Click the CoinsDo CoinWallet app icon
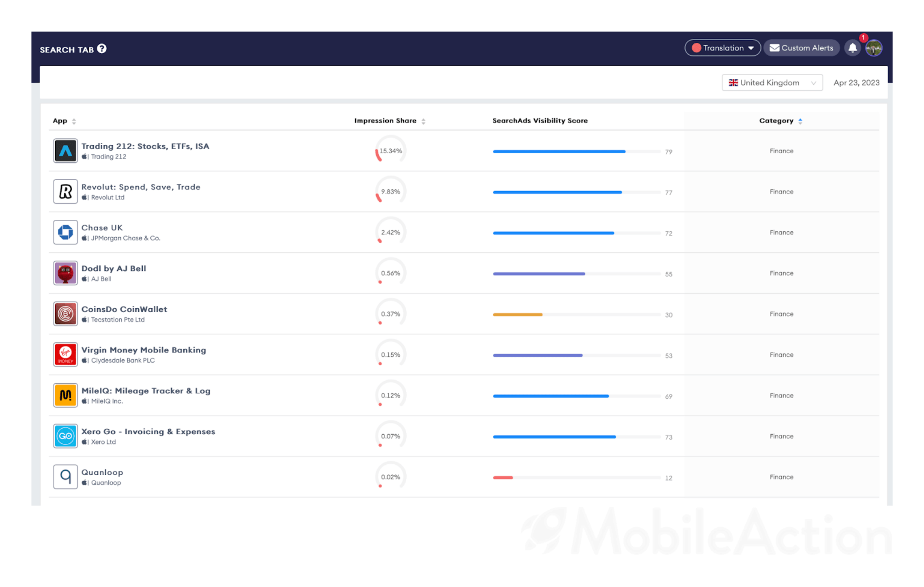 point(65,314)
